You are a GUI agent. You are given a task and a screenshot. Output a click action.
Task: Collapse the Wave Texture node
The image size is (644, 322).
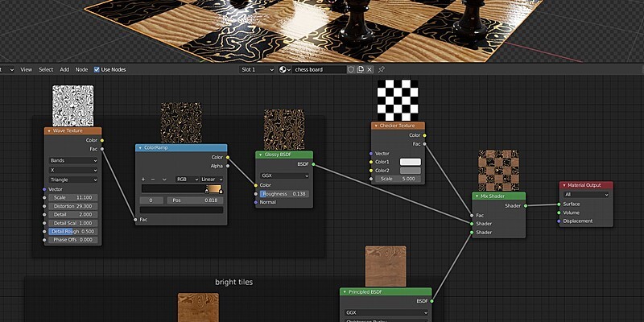(49, 131)
